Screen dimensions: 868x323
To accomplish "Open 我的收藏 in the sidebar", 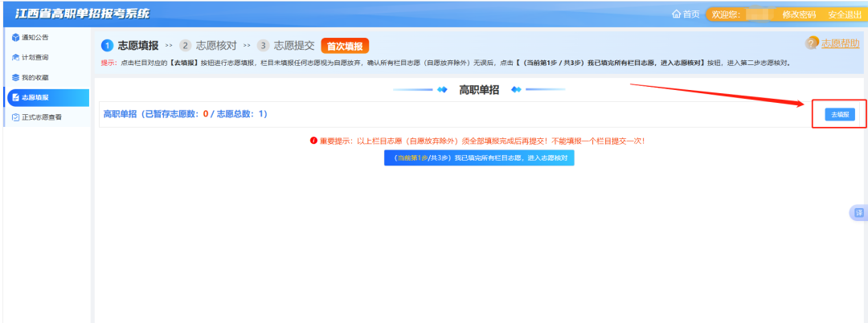I will pyautogui.click(x=36, y=78).
